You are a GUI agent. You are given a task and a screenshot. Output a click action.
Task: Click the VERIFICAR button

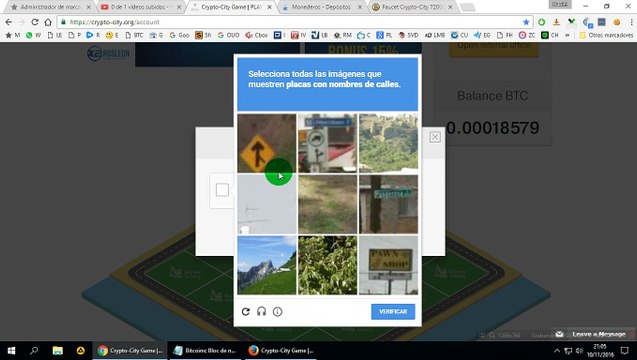(x=393, y=312)
